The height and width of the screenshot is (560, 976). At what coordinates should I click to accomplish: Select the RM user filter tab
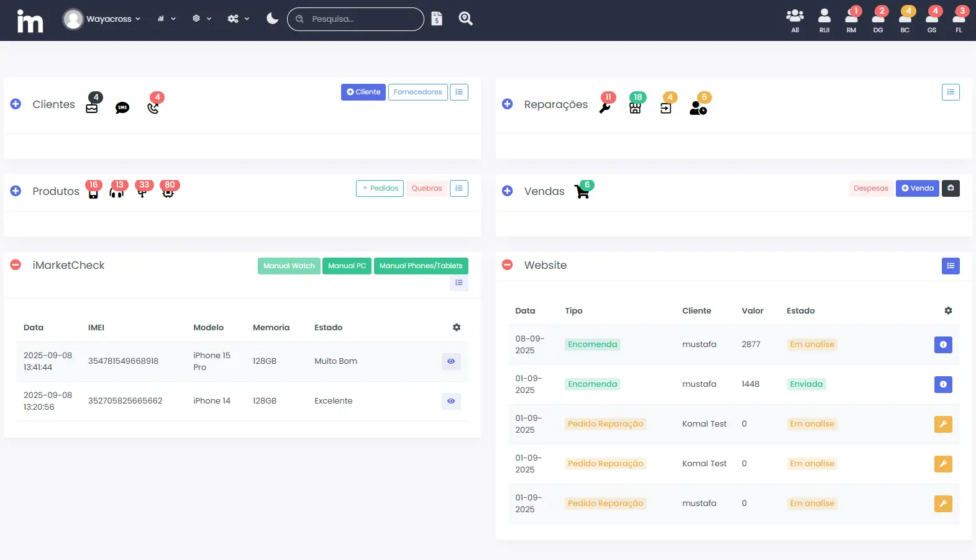coord(851,19)
